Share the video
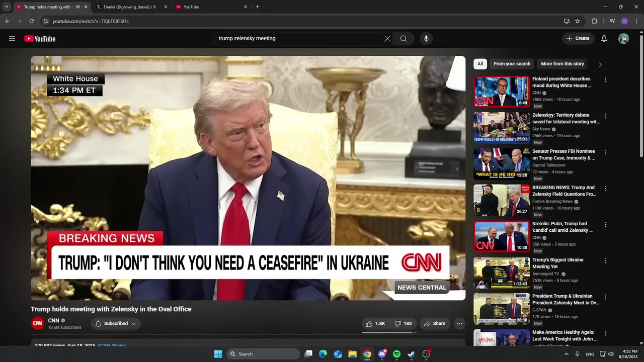The height and width of the screenshot is (362, 644). 435,324
